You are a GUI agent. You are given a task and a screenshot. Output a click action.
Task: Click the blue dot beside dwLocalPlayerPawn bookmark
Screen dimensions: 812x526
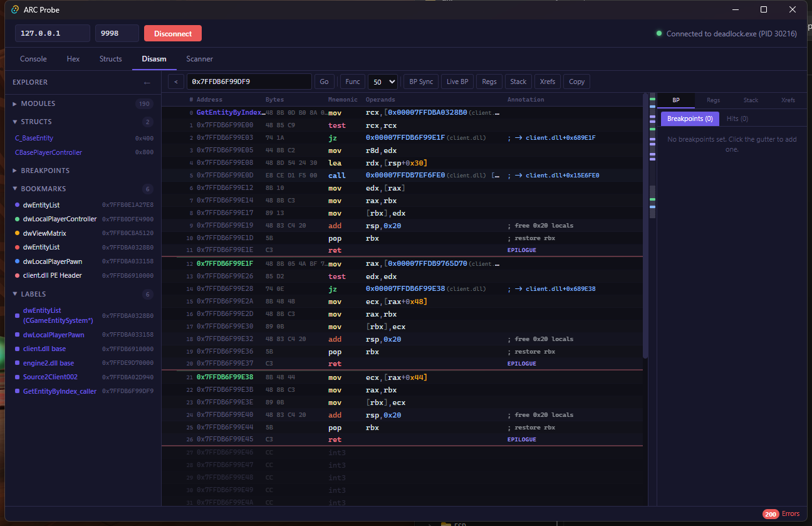click(17, 261)
